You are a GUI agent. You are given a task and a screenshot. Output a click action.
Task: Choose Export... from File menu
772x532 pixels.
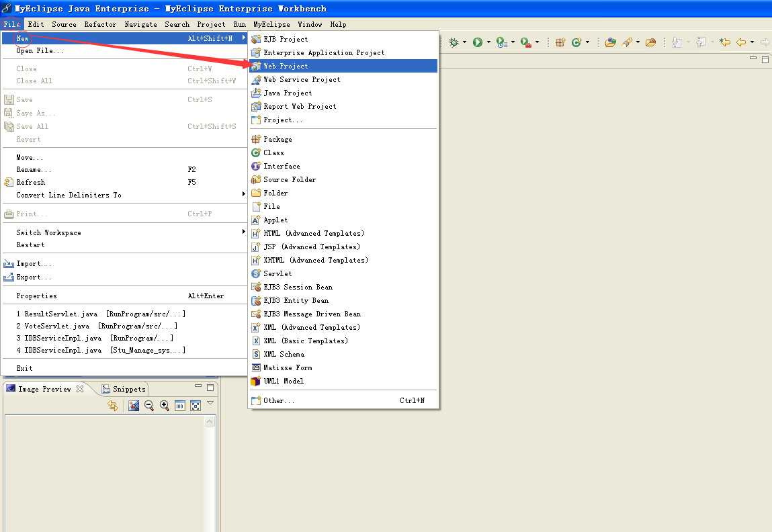point(124,277)
